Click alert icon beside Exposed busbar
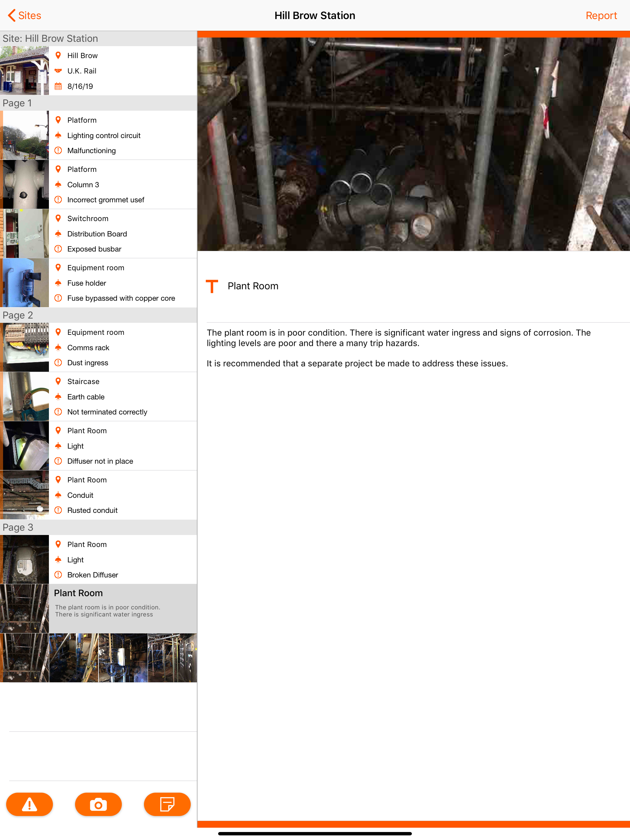The image size is (630, 840). [x=58, y=249]
